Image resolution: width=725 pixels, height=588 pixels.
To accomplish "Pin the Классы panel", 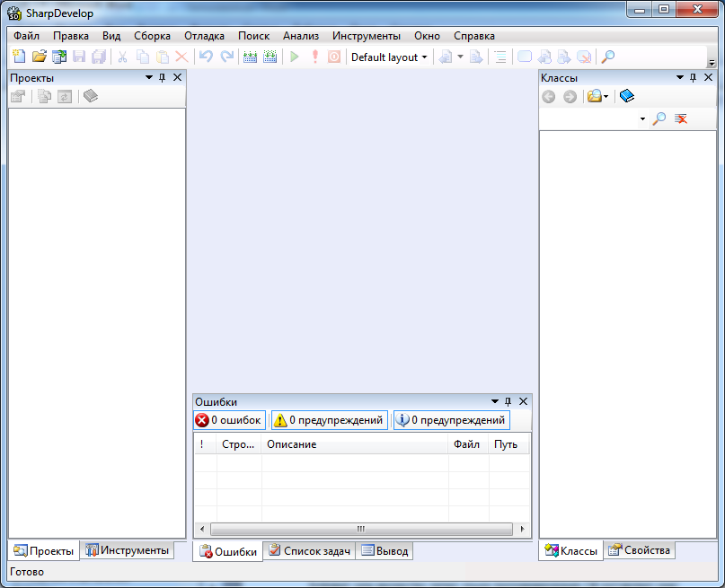I will [693, 77].
